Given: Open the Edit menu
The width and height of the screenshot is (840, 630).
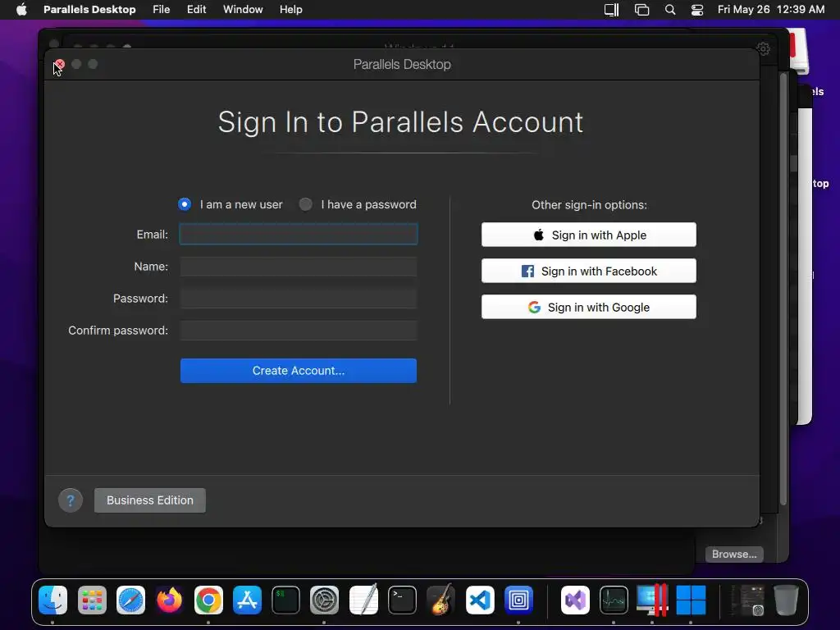Looking at the screenshot, I should click(197, 10).
